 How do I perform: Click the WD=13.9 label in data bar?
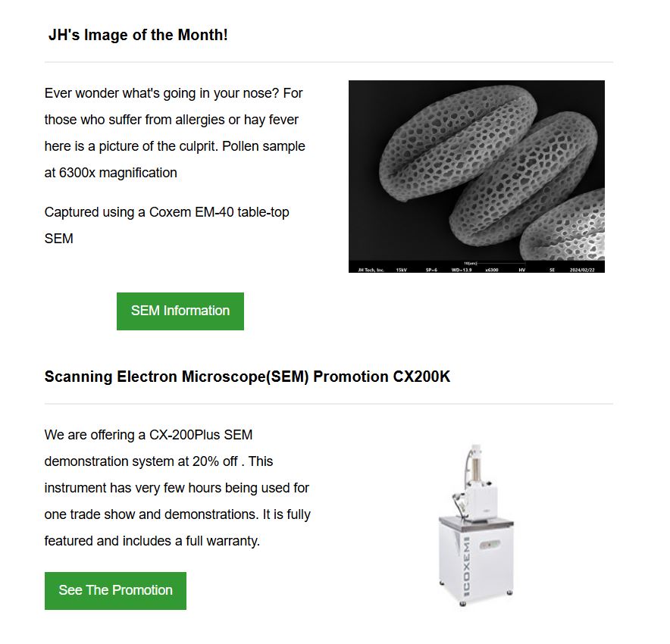pos(462,270)
